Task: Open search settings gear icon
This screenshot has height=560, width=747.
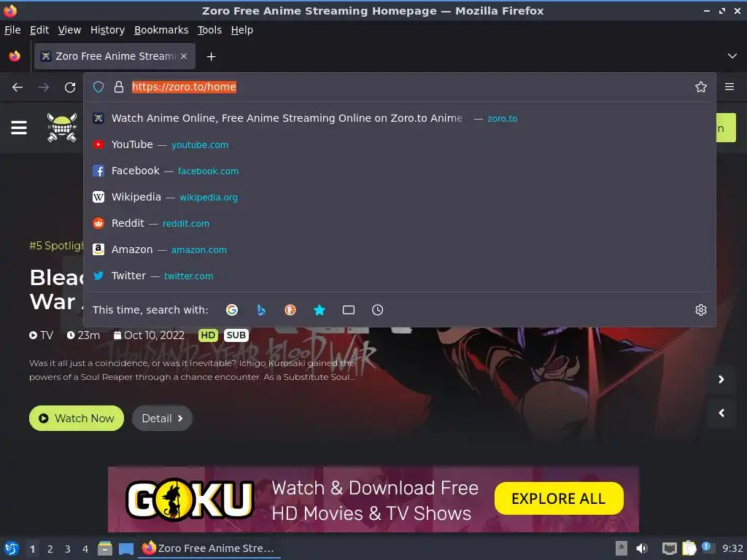Action: point(700,310)
